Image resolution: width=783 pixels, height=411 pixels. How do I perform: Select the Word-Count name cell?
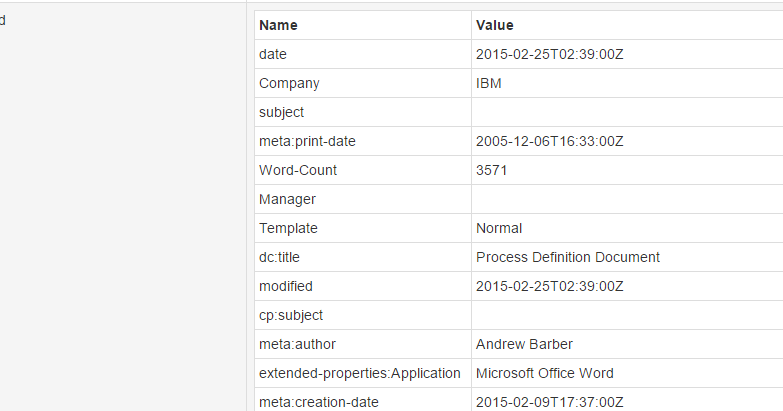pos(298,171)
